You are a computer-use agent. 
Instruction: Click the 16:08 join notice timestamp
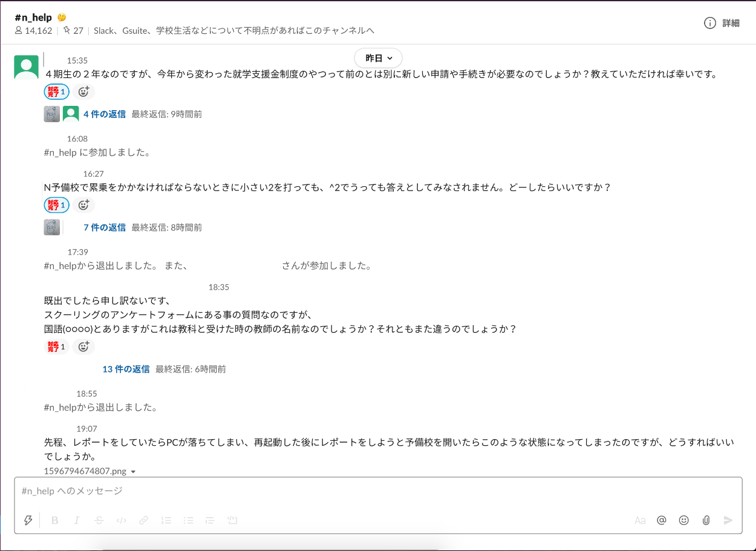coord(77,139)
